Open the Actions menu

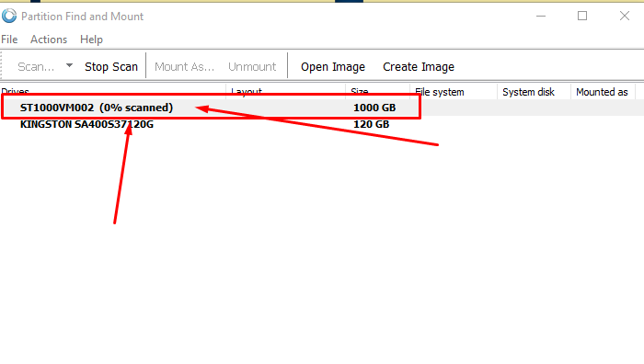pyautogui.click(x=49, y=40)
